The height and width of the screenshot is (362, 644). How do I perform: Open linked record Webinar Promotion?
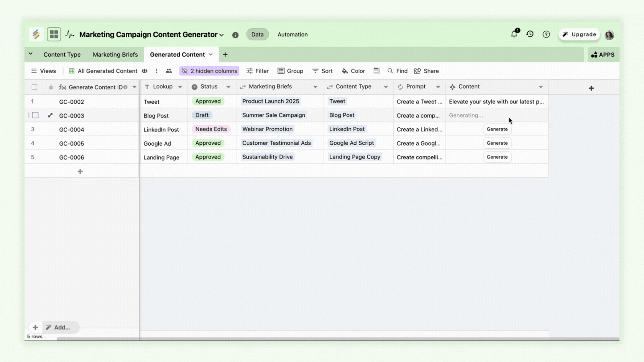(267, 129)
